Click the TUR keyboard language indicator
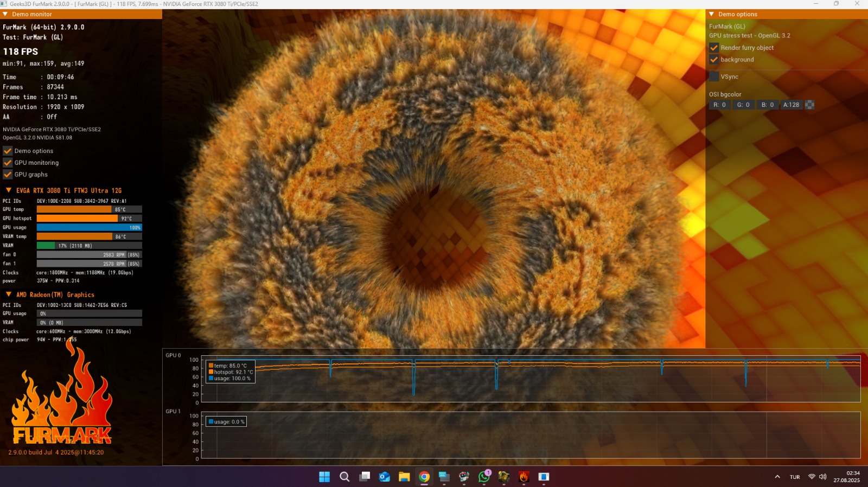 [x=795, y=477]
